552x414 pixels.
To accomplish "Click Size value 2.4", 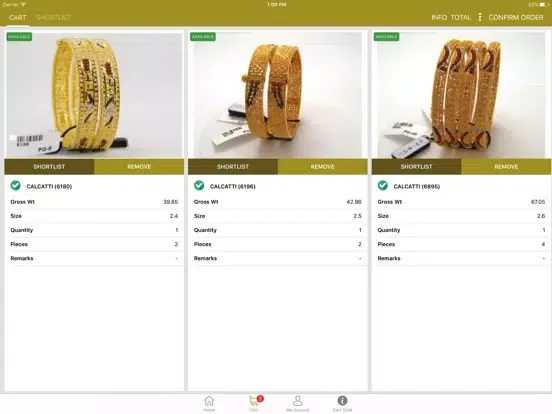I will [174, 216].
